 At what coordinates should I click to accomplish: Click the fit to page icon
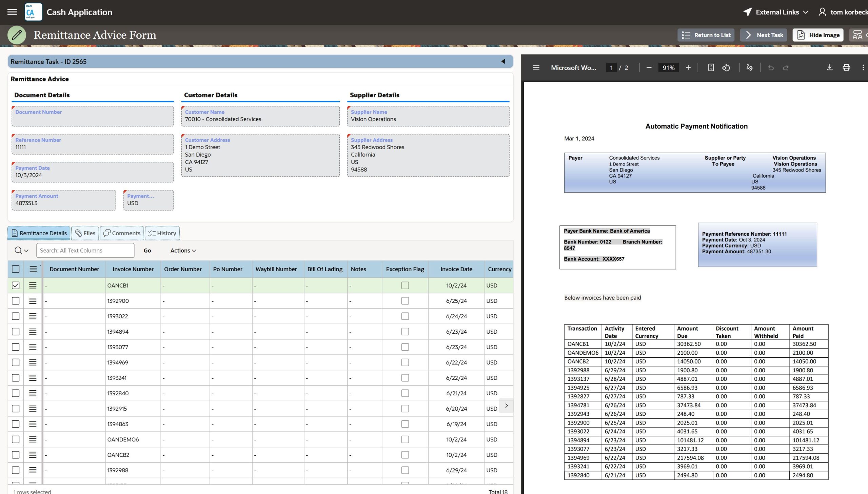point(711,67)
